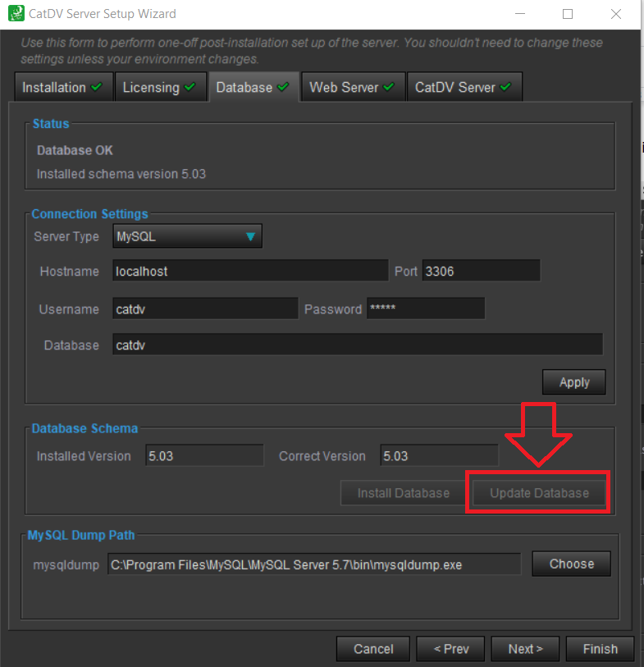Minimize the Setup Wizard window

(520, 14)
